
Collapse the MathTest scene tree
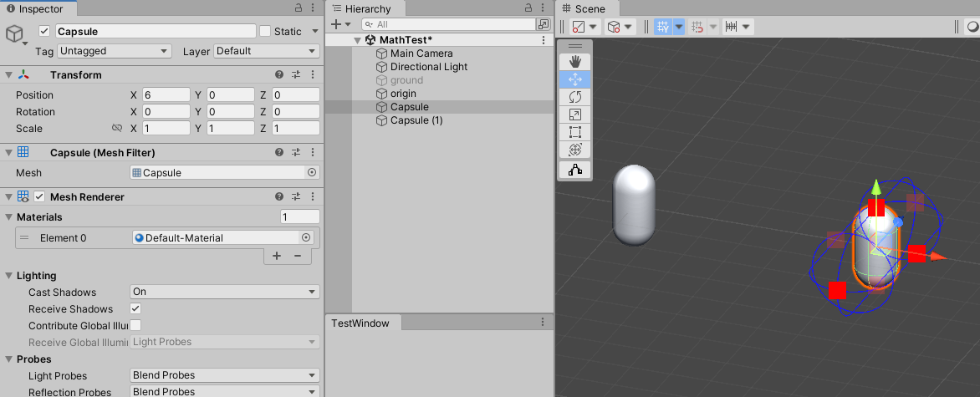[357, 40]
